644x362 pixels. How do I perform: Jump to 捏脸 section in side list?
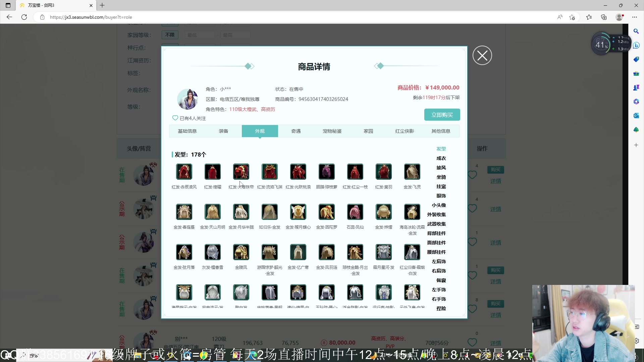tap(441, 308)
